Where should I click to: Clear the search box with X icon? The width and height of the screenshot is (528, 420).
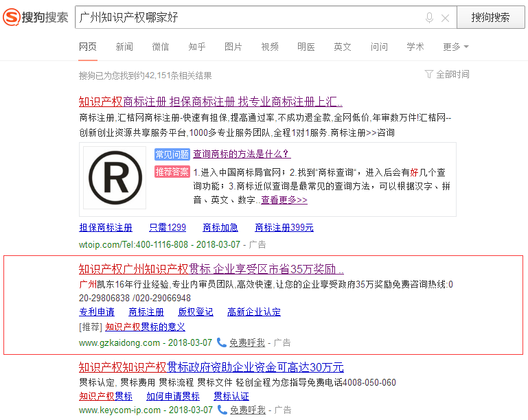click(x=445, y=18)
